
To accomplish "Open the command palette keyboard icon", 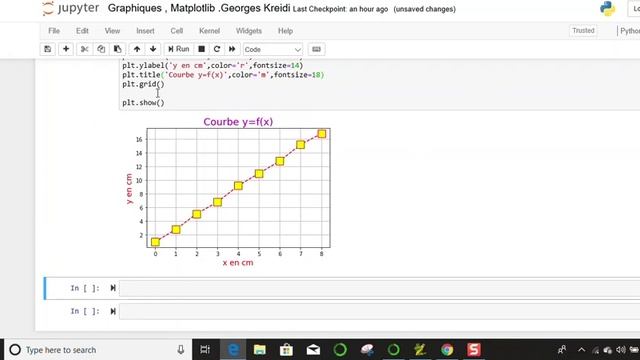I will [316, 49].
